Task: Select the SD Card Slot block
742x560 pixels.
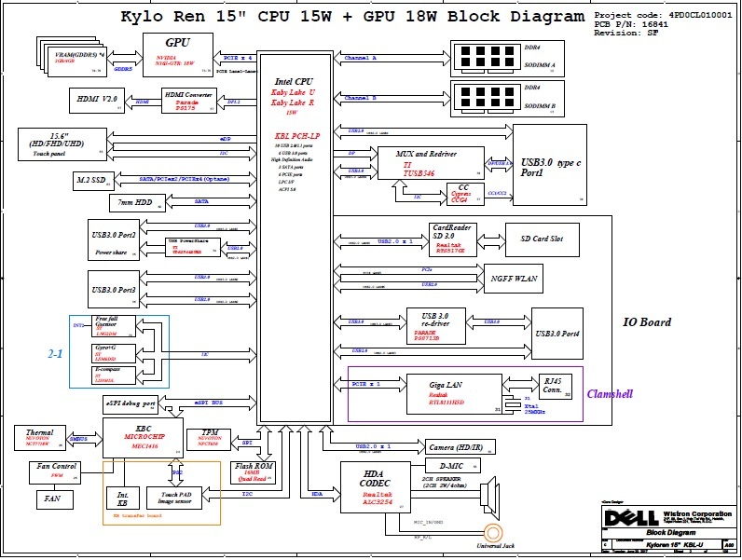Action: tap(543, 239)
